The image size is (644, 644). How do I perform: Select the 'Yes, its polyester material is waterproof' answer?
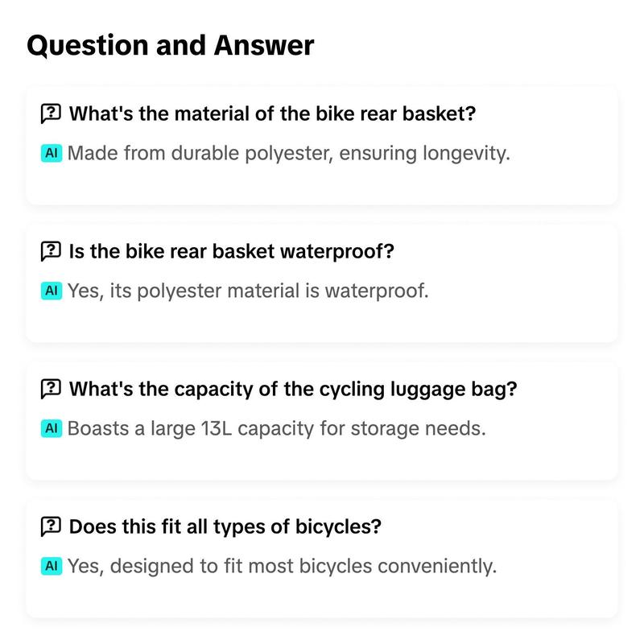[248, 291]
